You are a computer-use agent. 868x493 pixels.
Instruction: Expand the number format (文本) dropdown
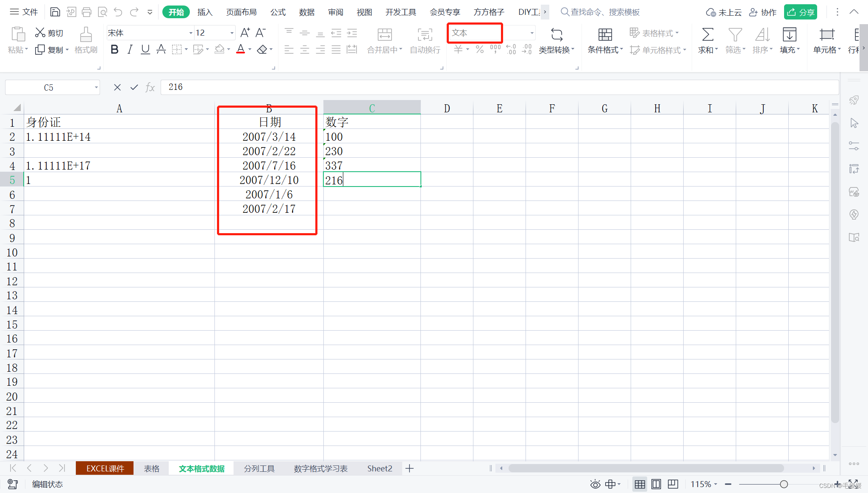click(x=531, y=33)
